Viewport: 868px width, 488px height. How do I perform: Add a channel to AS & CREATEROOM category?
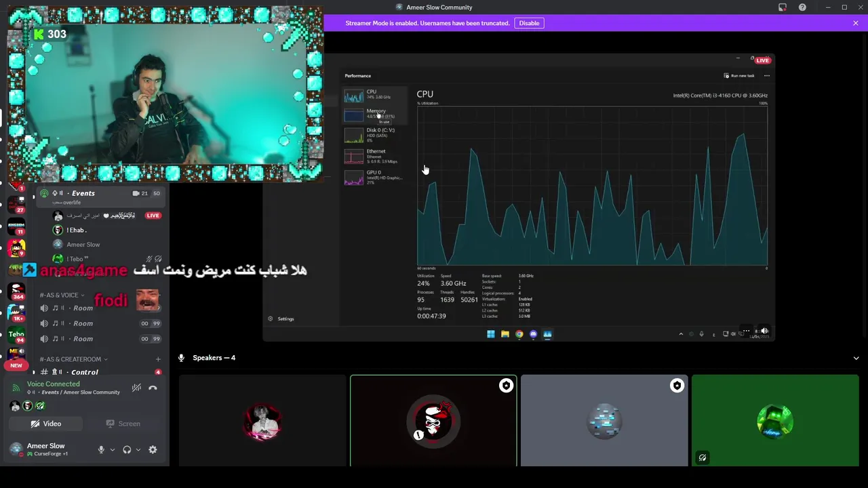pyautogui.click(x=158, y=359)
